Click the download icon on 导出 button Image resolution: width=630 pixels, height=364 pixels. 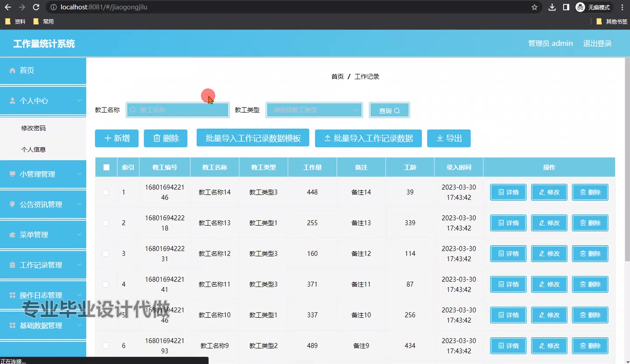(440, 138)
